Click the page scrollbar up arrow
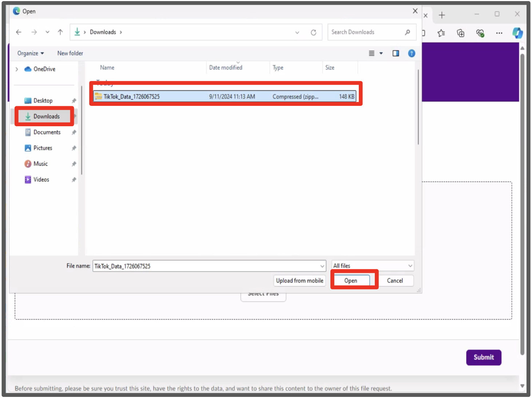This screenshot has height=398, width=532. 522,48
